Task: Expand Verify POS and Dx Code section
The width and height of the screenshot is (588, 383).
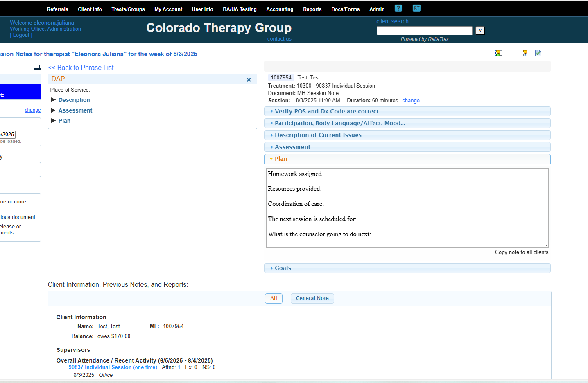Action: [x=326, y=111]
